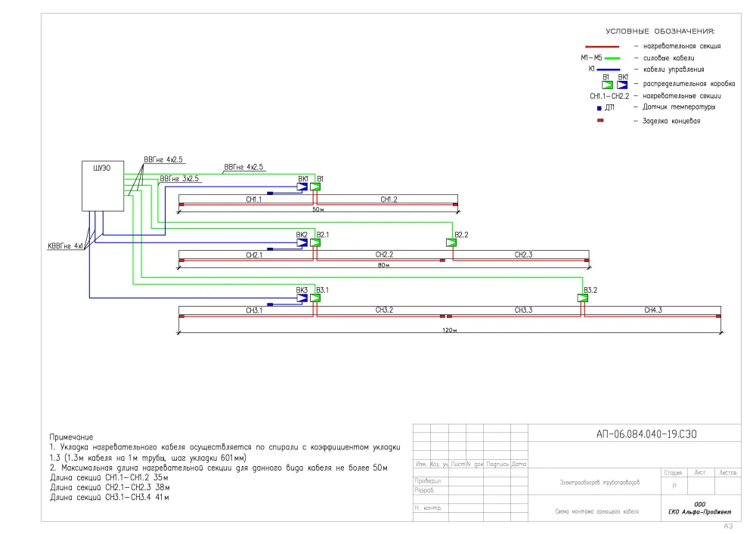Select the green B3.2 distribution box

tap(583, 298)
